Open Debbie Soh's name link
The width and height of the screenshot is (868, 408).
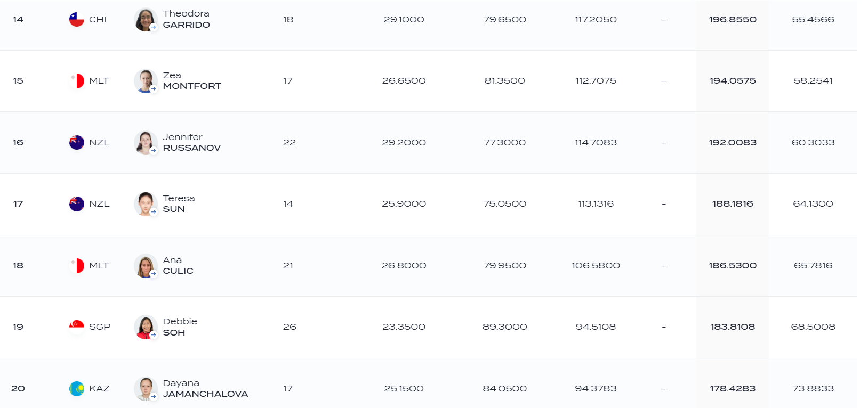tap(180, 327)
